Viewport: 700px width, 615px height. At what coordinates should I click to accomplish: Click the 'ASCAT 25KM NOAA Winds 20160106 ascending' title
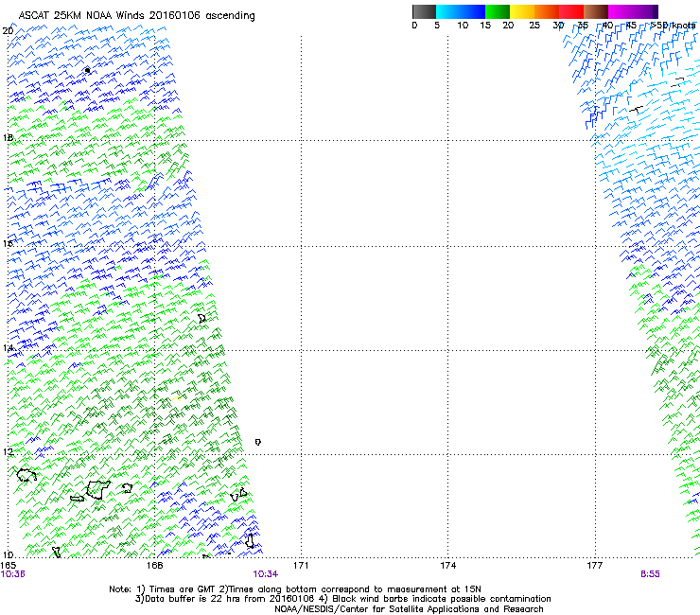pos(136,16)
